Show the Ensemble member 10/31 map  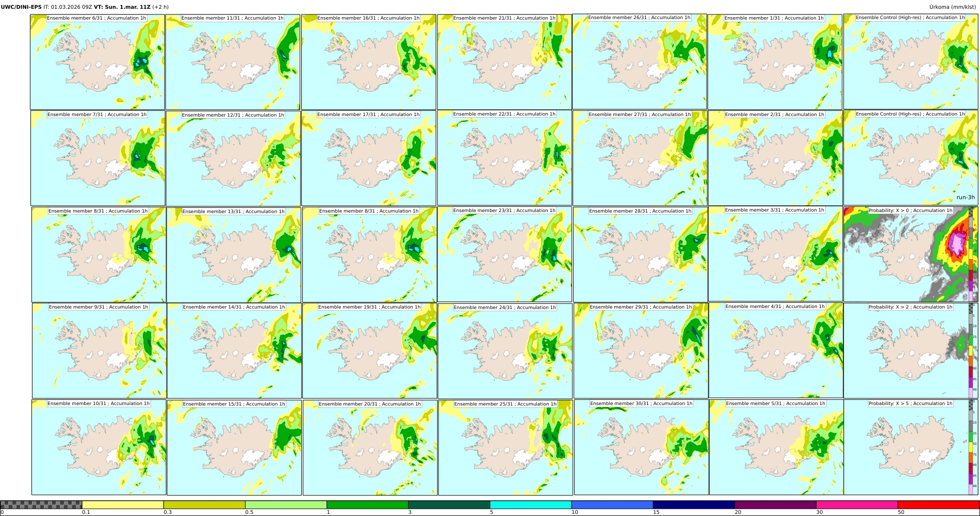click(x=99, y=447)
